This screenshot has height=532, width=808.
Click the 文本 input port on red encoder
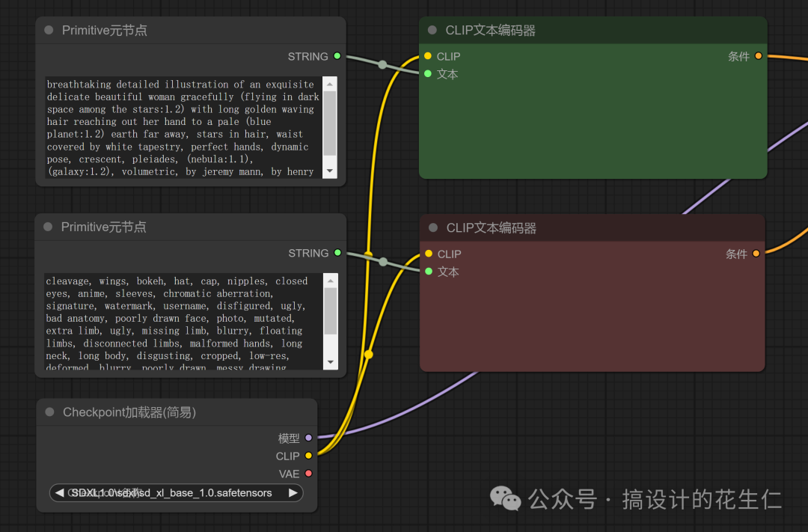tap(429, 271)
